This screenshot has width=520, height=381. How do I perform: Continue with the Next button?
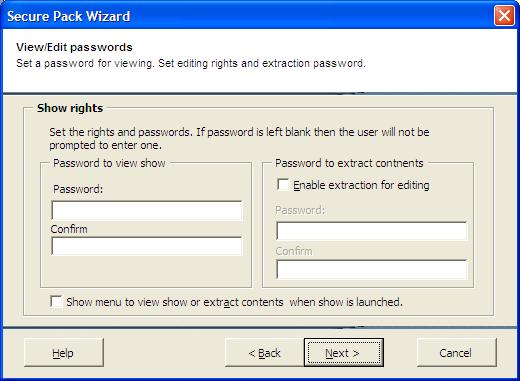tap(344, 353)
